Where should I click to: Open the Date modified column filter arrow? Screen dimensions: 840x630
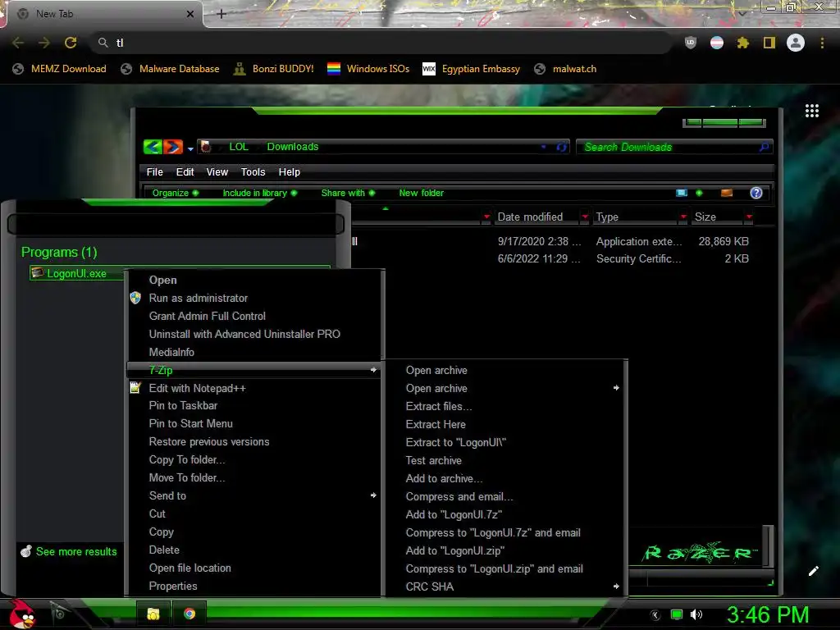pyautogui.click(x=585, y=217)
